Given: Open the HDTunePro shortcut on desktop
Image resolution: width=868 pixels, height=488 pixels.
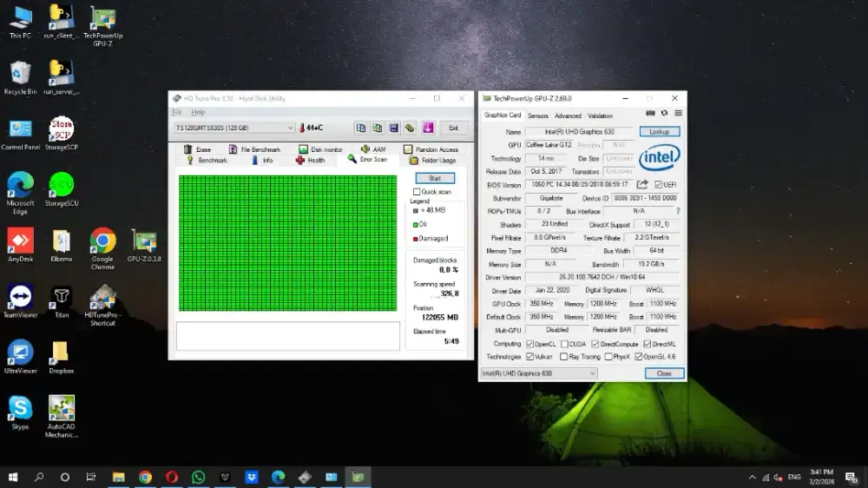Looking at the screenshot, I should (x=102, y=305).
